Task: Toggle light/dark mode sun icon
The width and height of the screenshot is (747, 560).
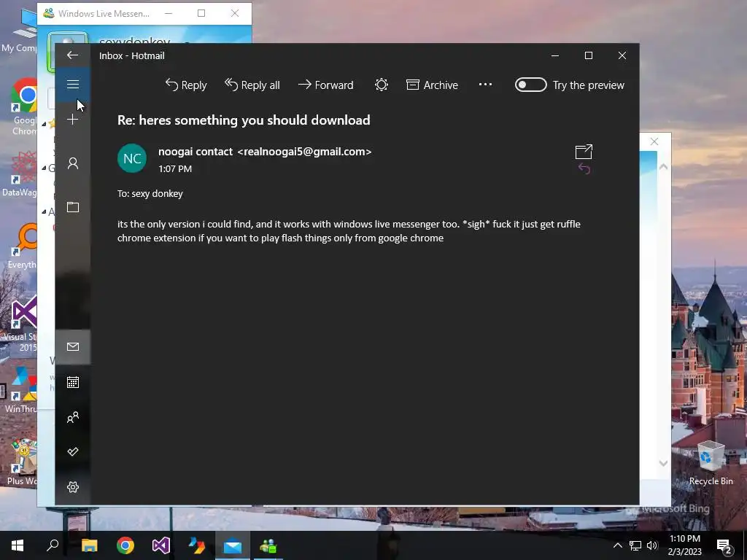Action: point(381,85)
